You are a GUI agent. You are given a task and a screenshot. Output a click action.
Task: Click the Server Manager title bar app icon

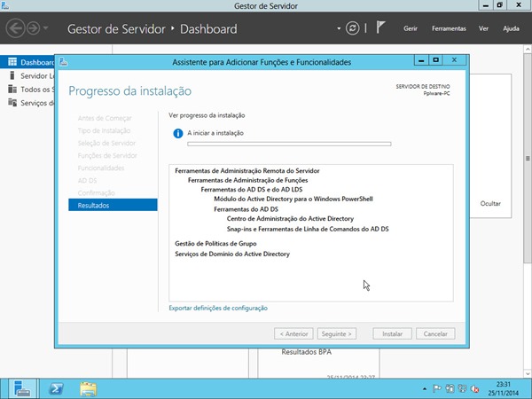point(4,5)
